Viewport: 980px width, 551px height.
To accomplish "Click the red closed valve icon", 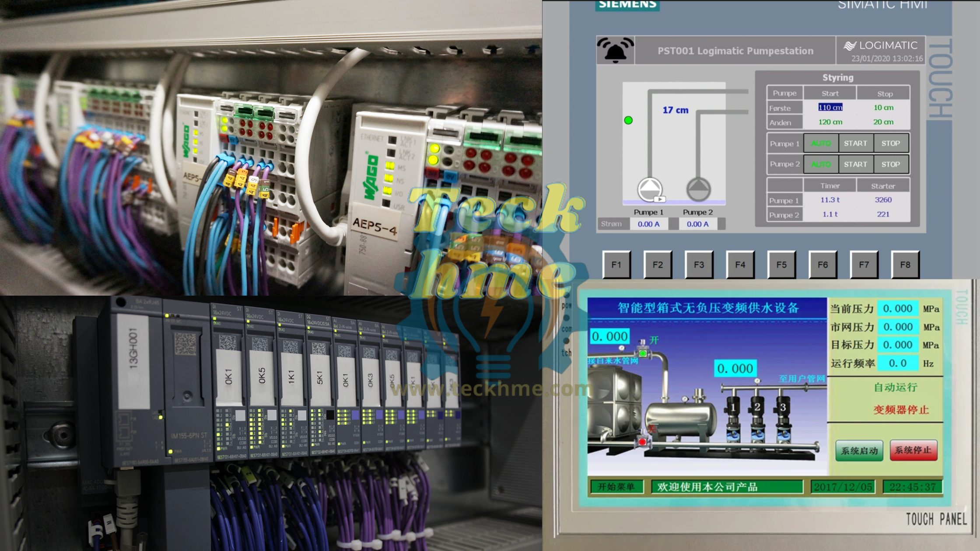I will (642, 442).
